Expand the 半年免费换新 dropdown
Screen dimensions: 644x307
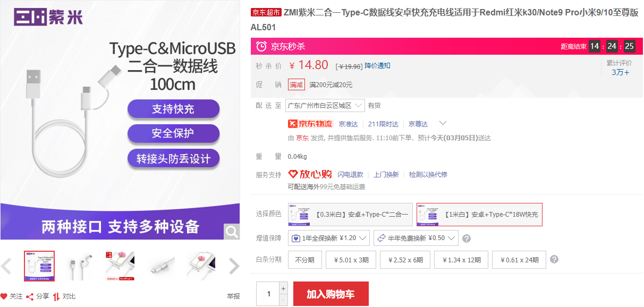(x=416, y=238)
